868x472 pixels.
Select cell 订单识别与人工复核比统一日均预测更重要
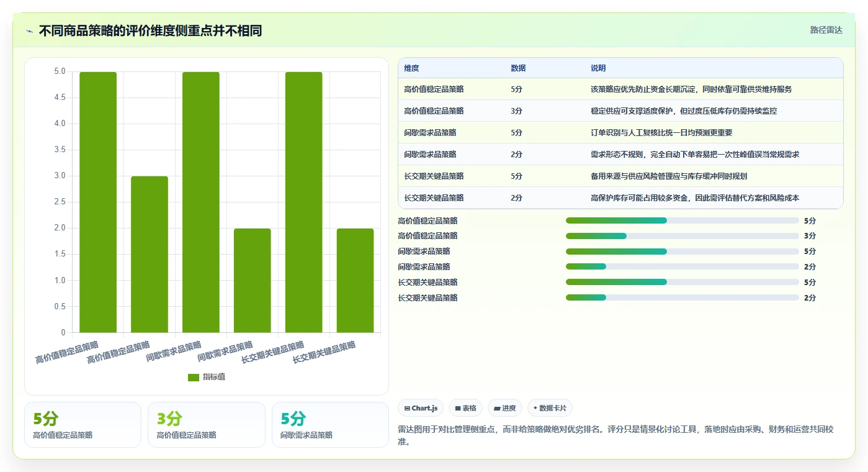(714, 133)
